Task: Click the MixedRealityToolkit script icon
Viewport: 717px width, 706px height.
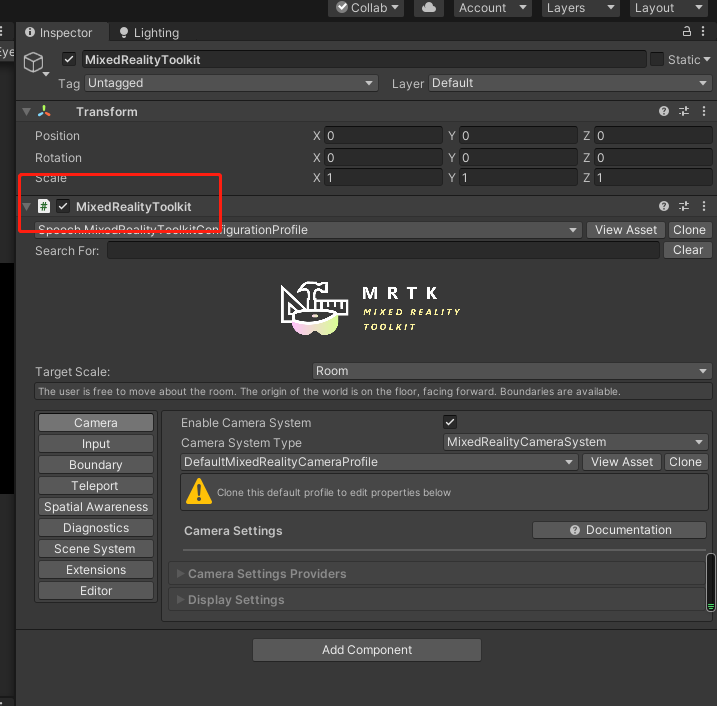Action: pos(43,206)
